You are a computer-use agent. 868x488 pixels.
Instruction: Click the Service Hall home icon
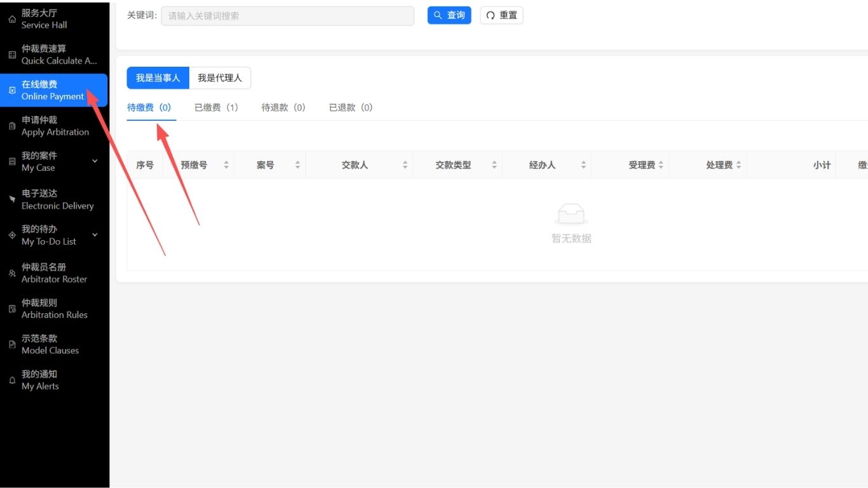coord(12,19)
